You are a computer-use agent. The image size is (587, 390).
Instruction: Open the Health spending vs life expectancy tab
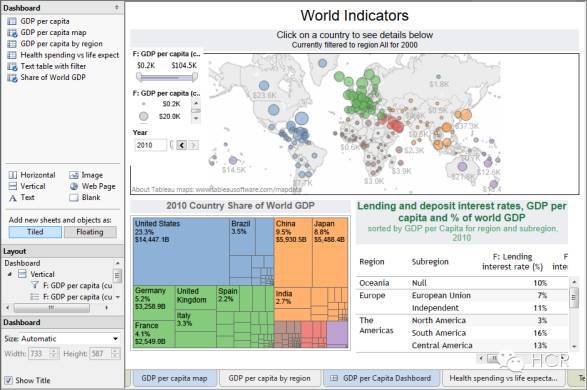point(504,378)
